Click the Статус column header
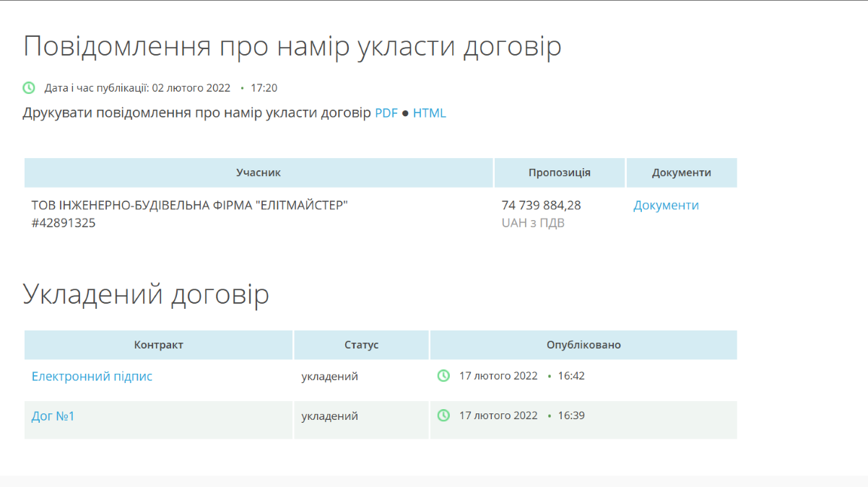 (x=362, y=345)
